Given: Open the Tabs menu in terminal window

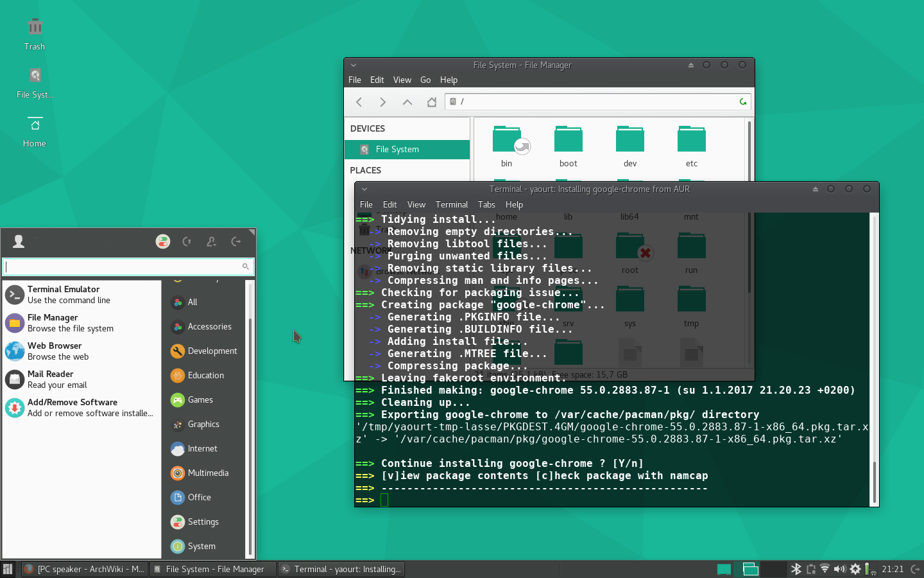Looking at the screenshot, I should (486, 204).
